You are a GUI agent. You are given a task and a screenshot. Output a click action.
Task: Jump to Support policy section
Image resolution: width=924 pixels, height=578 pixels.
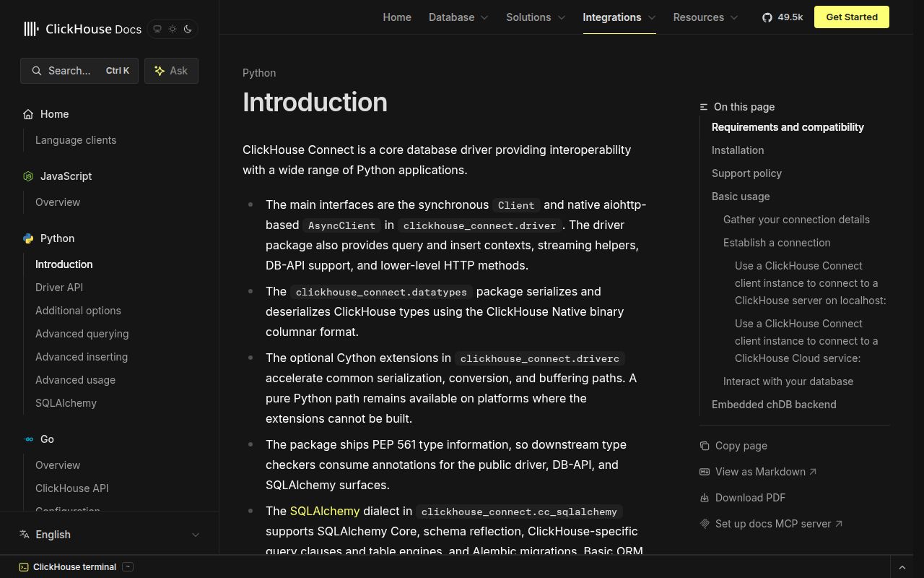tap(746, 173)
